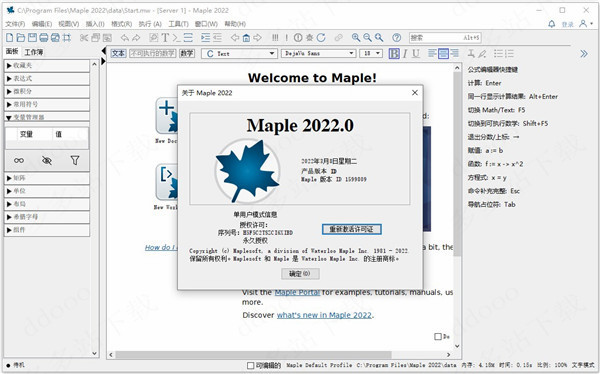Screen dimensions: 600x374
Task: Open the 文件(F) menu
Action: point(15,24)
